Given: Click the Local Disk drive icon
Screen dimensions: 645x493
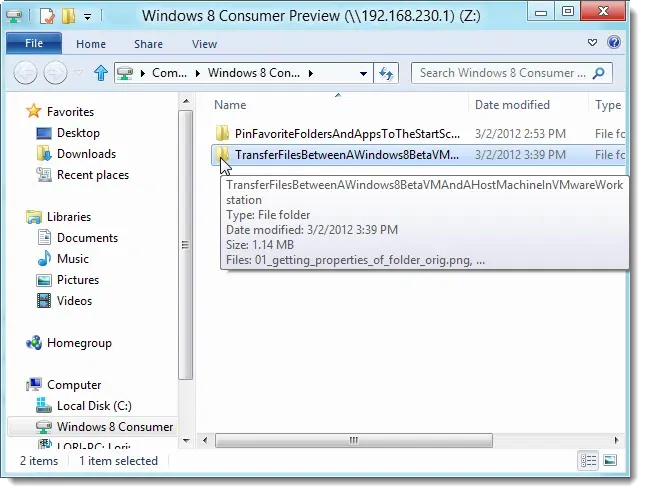Looking at the screenshot, I should [44, 405].
